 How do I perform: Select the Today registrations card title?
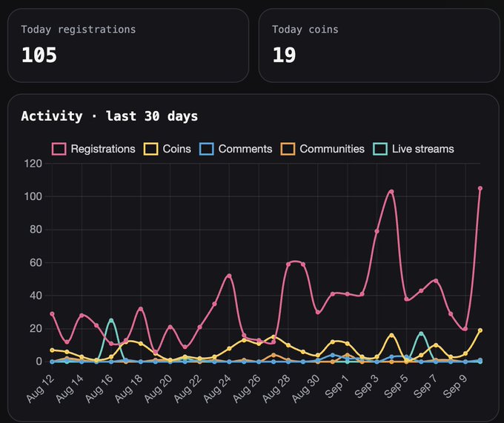79,30
